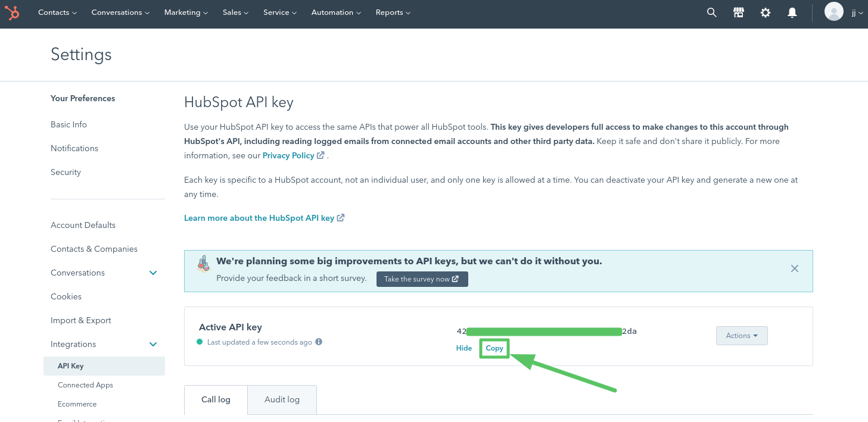Open the Contacts menu
The height and width of the screenshot is (422, 868).
click(x=58, y=12)
